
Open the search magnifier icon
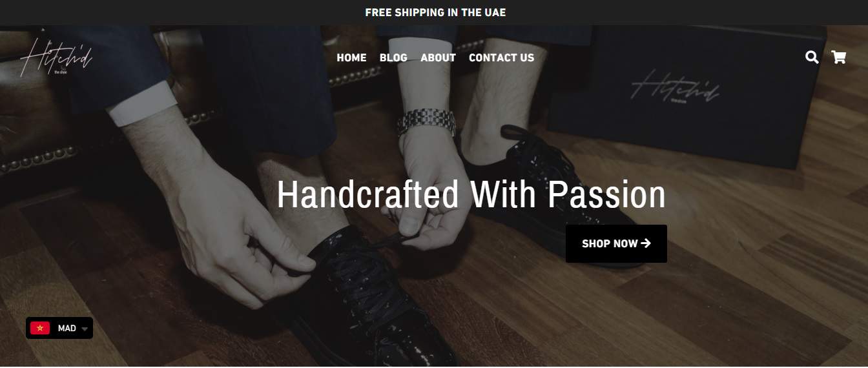click(812, 57)
